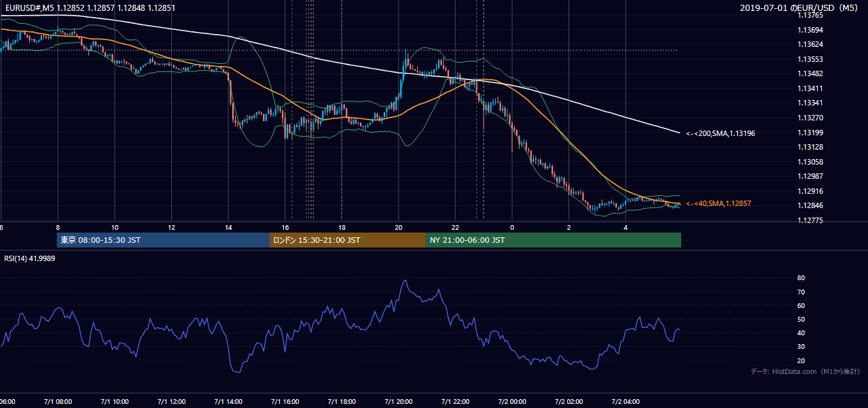Click hour 22 on price chart time axis

coord(456,227)
